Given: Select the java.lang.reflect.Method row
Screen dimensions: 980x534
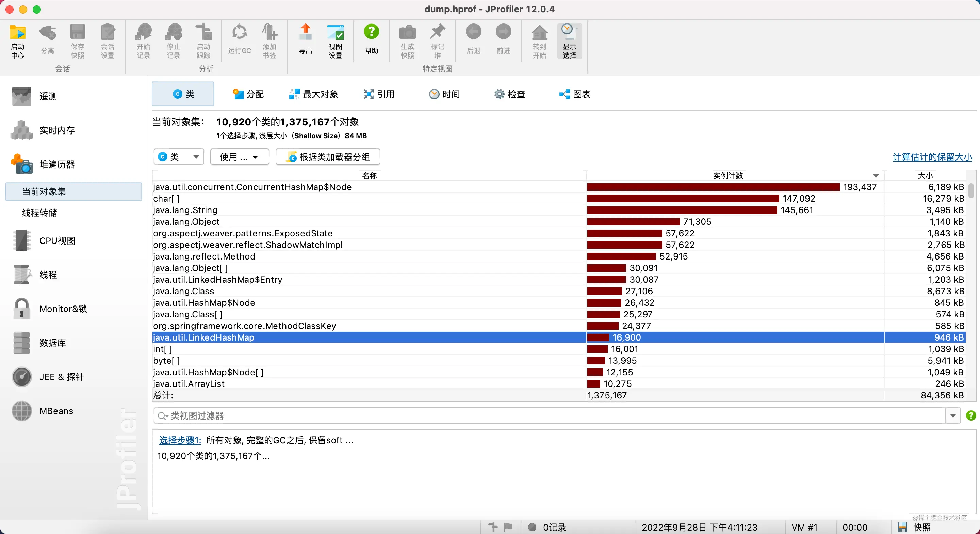Looking at the screenshot, I should tap(559, 256).
